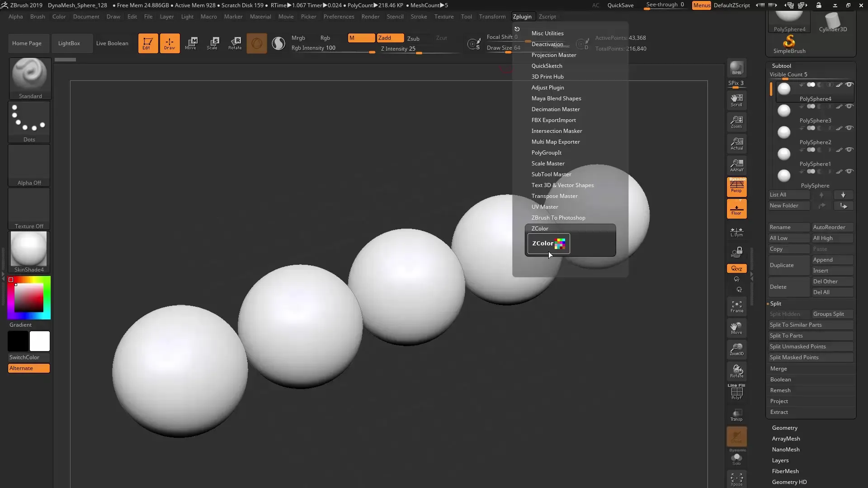868x488 pixels.
Task: Click the half-sphere sculptris icon
Action: [278, 43]
